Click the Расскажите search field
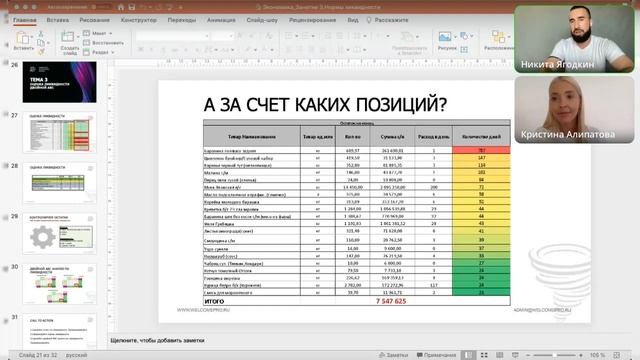 tap(391, 20)
